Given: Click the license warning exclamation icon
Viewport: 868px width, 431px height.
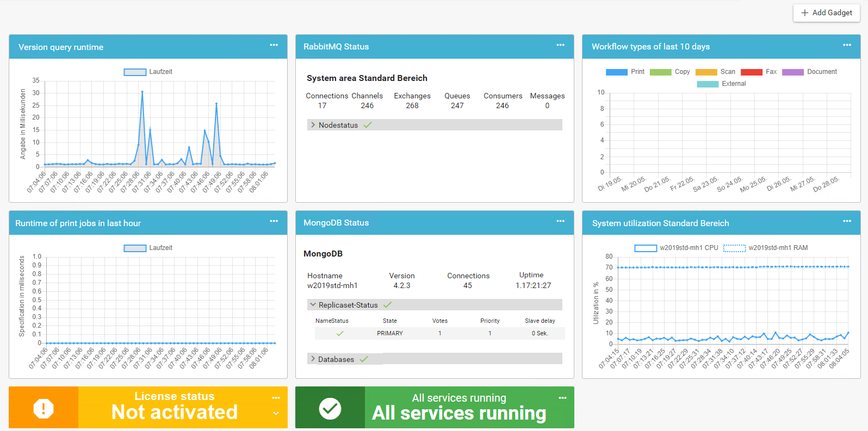Looking at the screenshot, I should click(x=44, y=408).
